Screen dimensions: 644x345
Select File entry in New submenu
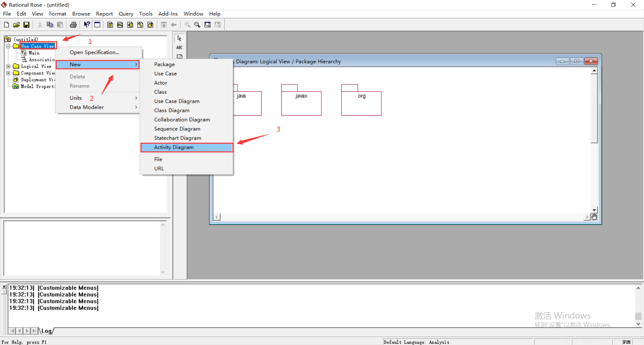pyautogui.click(x=187, y=159)
